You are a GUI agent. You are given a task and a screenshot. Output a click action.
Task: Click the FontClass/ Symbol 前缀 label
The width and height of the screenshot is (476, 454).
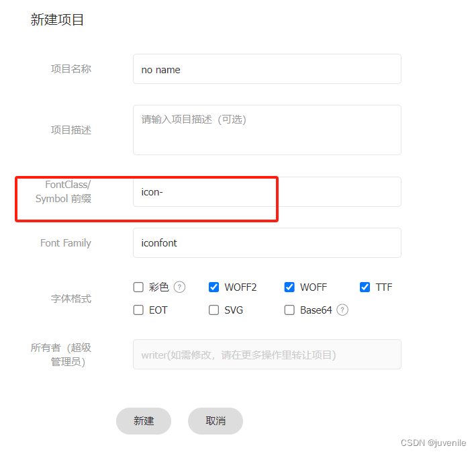coord(64,191)
